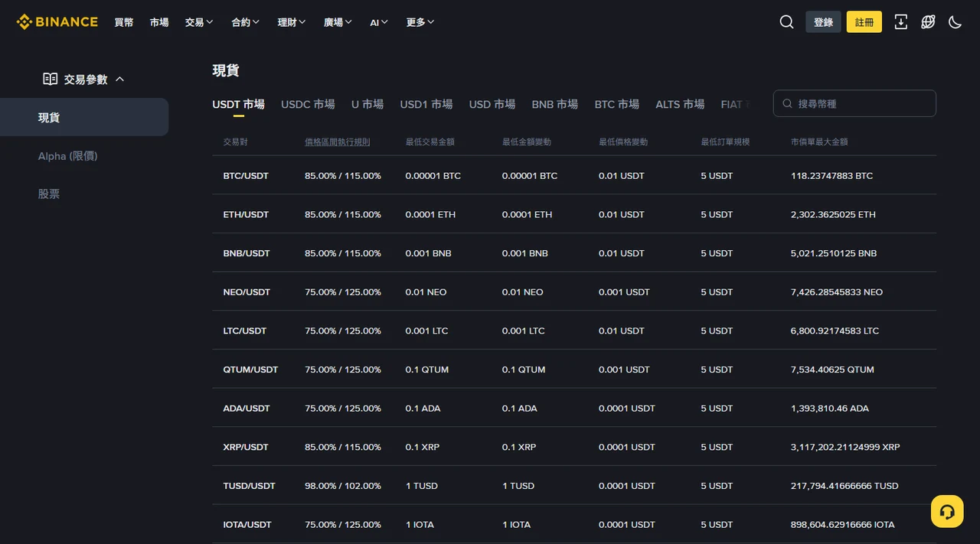Click the 登錄 login button
This screenshot has height=544, width=980.
point(823,22)
